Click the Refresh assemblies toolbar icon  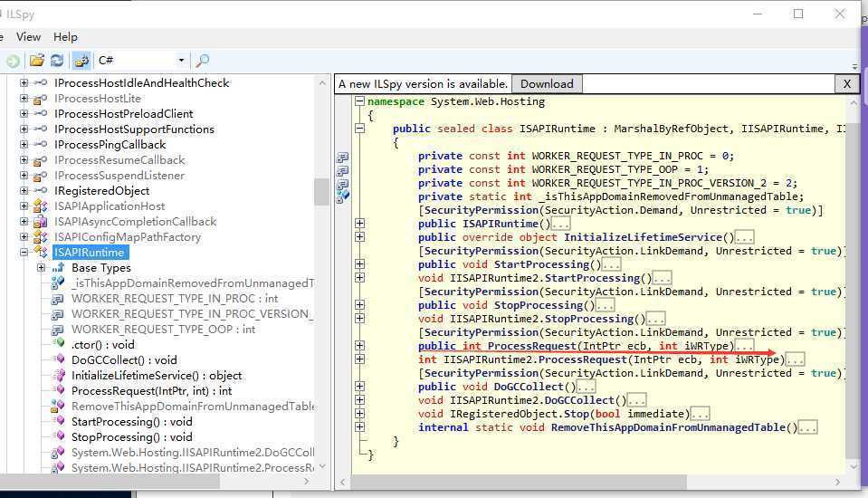tap(57, 61)
